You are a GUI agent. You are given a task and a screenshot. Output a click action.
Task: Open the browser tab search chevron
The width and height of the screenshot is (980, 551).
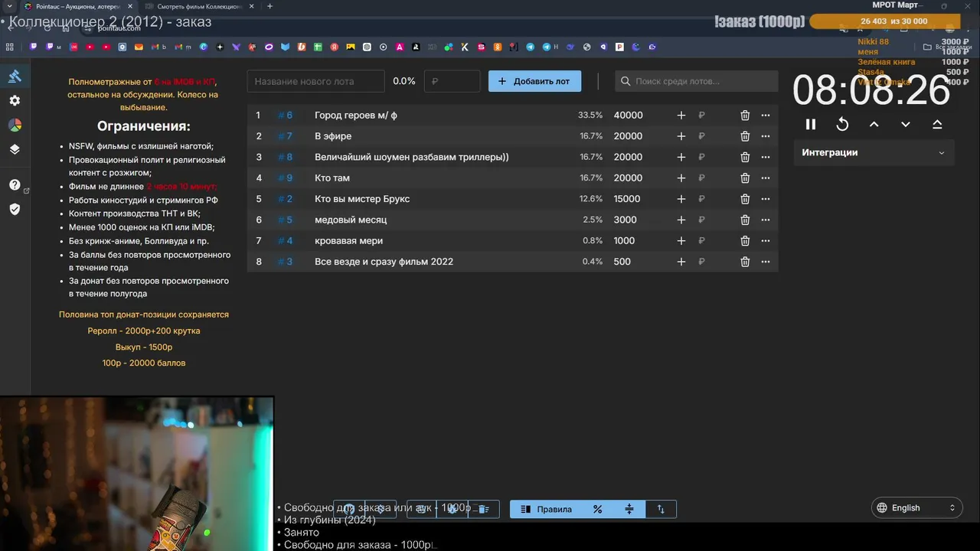(x=9, y=6)
